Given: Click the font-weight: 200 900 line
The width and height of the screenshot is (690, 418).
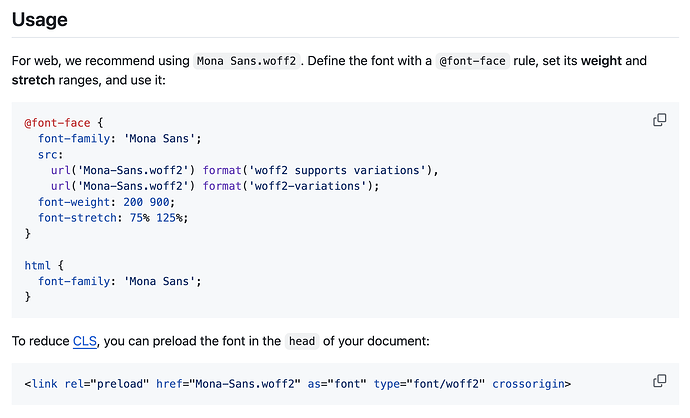Looking at the screenshot, I should click(x=106, y=202).
